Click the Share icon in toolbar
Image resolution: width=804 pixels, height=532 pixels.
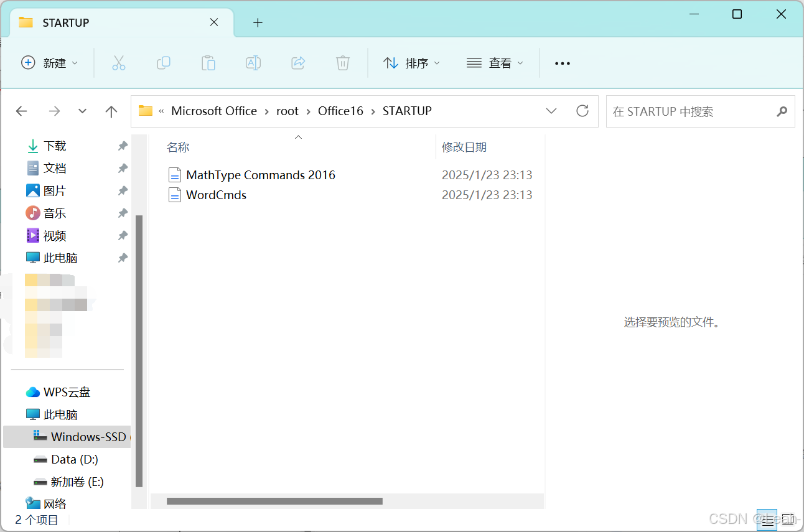pos(298,63)
